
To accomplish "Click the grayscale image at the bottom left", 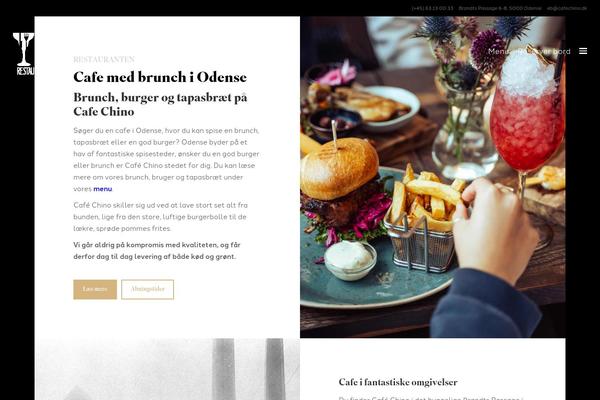I will click(167, 369).
